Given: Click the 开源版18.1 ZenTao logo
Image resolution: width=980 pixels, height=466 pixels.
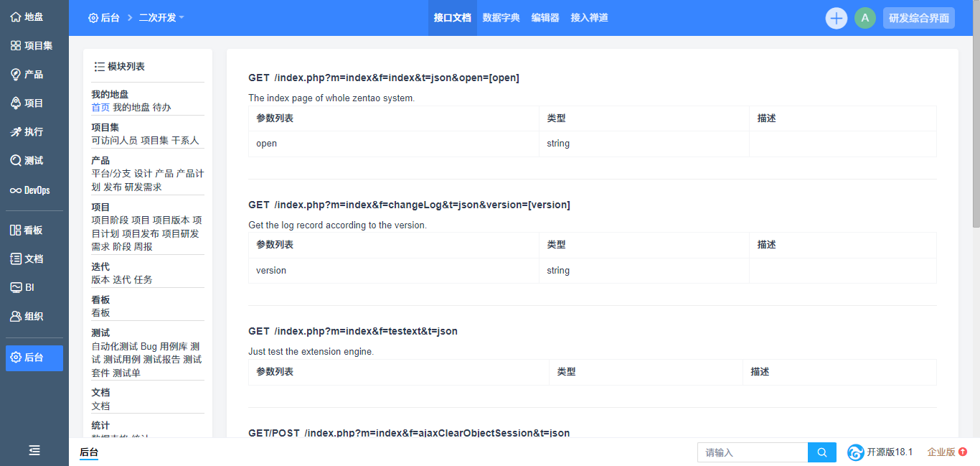Looking at the screenshot, I should pos(856,452).
